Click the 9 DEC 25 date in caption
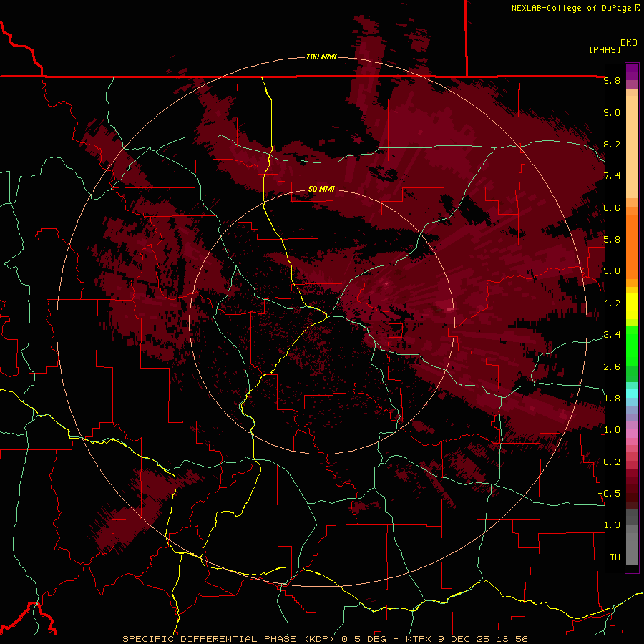Image resolution: width=644 pixels, height=644 pixels. (x=464, y=639)
